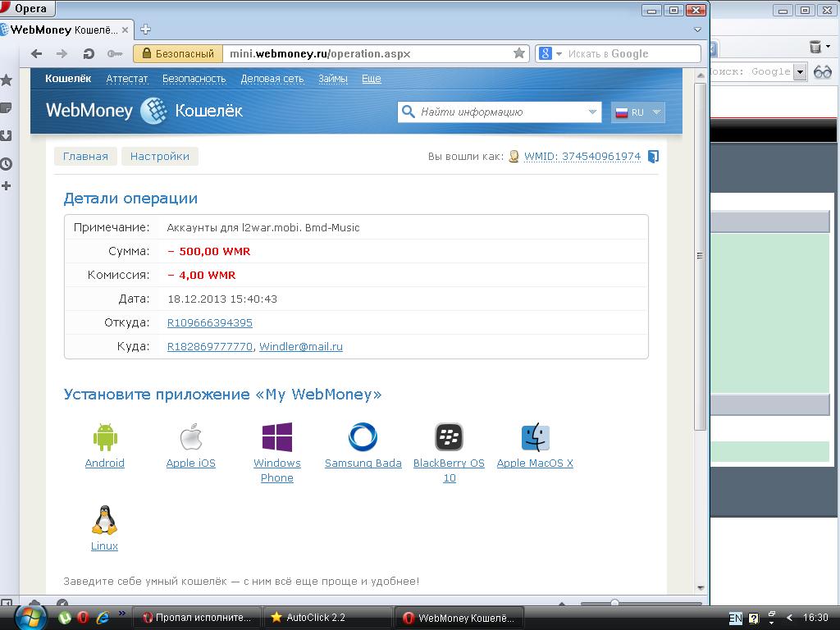Expand the search information dropdown arrow
This screenshot has height=630, width=840.
click(x=593, y=112)
